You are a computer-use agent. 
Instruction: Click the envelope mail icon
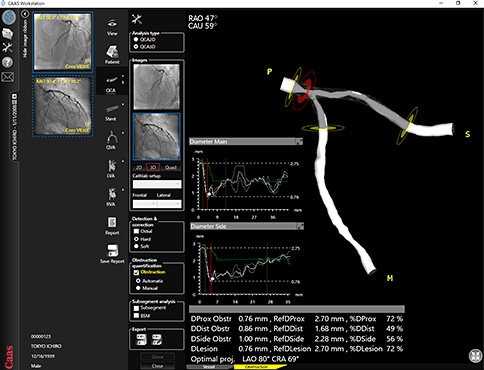8,77
